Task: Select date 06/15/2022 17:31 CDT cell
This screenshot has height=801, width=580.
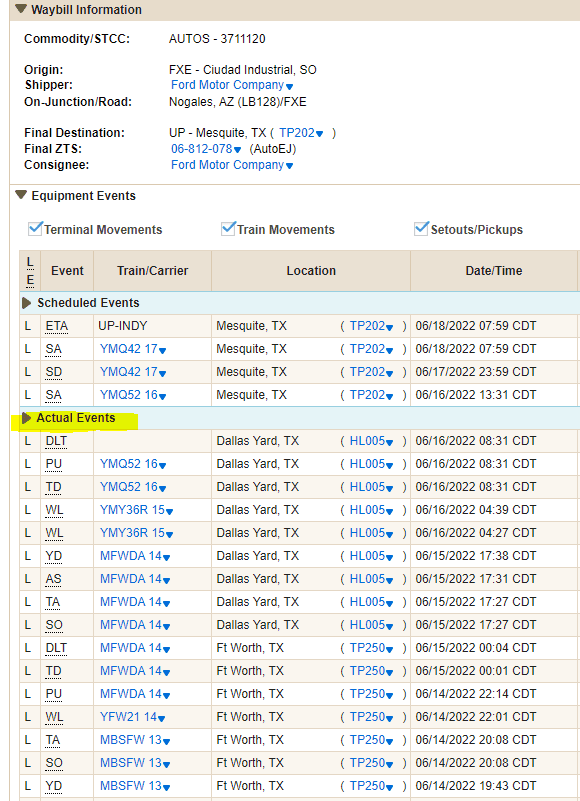Action: point(476,579)
